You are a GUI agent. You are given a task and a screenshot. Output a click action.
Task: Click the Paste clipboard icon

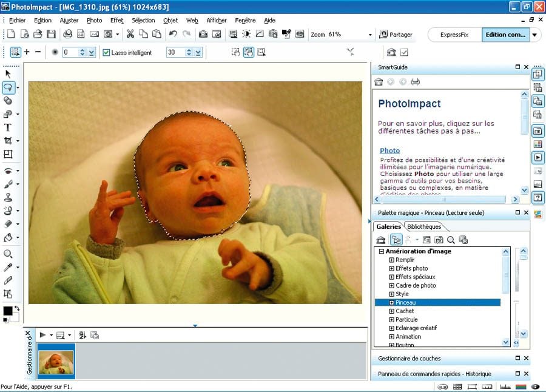[x=157, y=34]
